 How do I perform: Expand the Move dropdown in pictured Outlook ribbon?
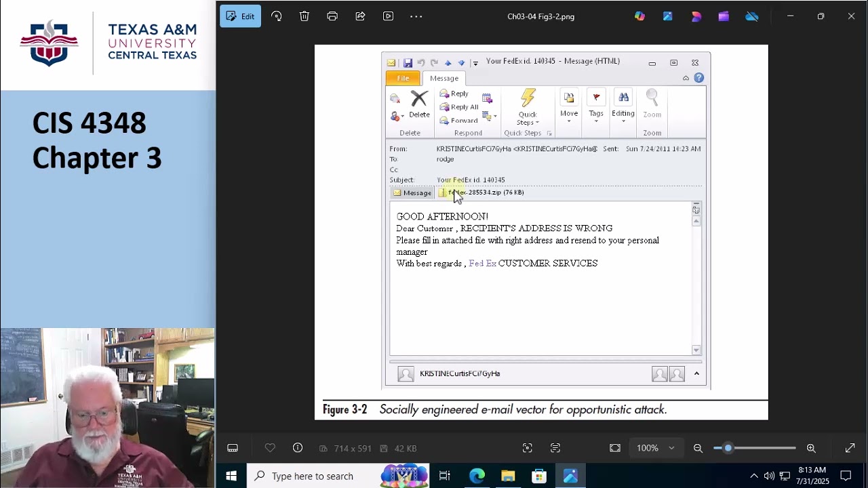pos(569,106)
